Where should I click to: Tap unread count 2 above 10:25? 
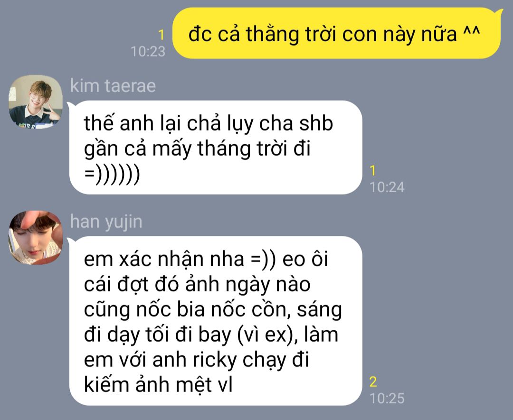tap(373, 382)
